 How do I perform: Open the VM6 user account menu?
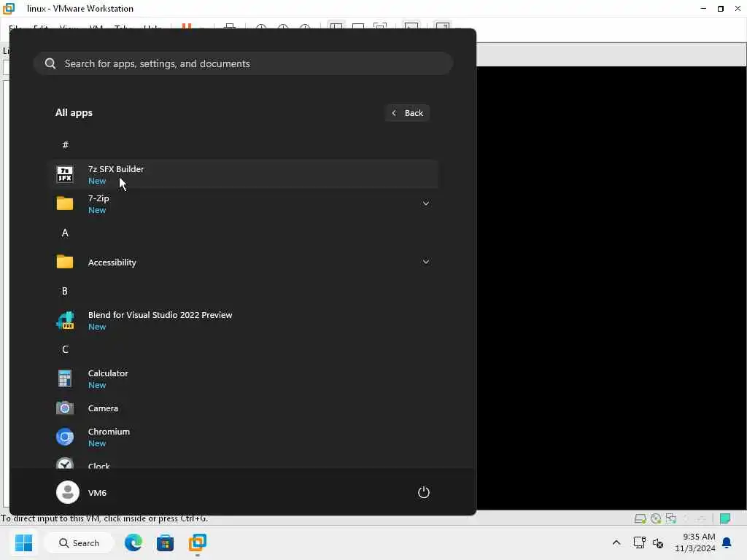[x=82, y=492]
